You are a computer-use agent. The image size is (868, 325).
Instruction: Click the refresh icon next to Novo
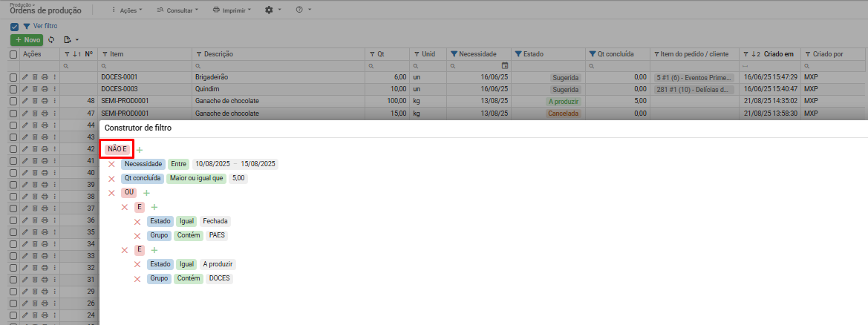51,40
